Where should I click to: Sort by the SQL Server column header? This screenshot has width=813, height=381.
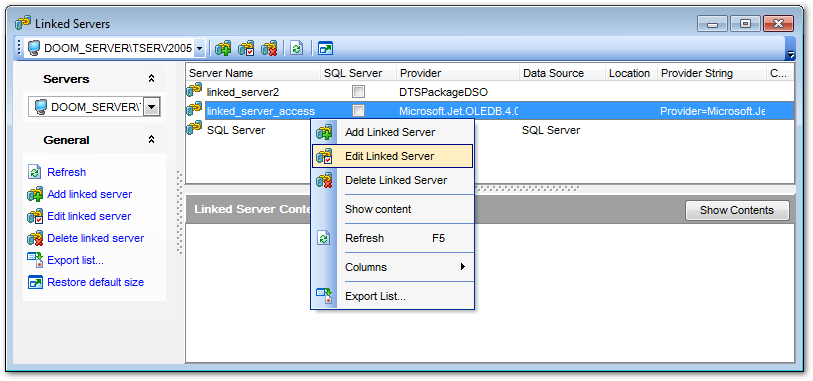pyautogui.click(x=358, y=73)
